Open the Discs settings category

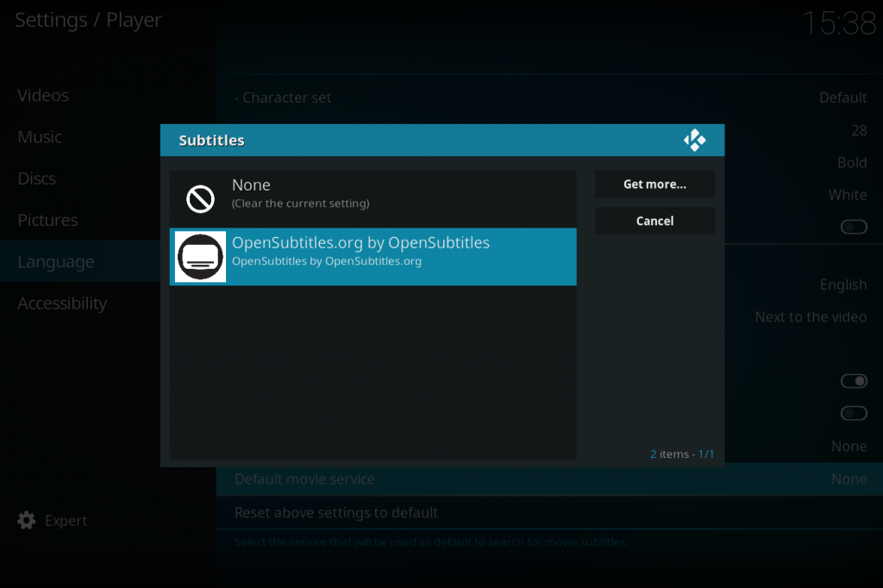point(36,178)
